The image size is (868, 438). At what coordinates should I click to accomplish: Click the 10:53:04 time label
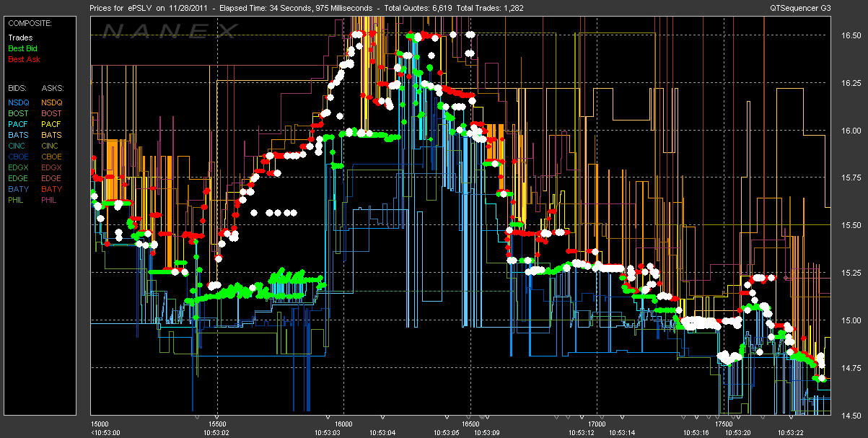382,432
